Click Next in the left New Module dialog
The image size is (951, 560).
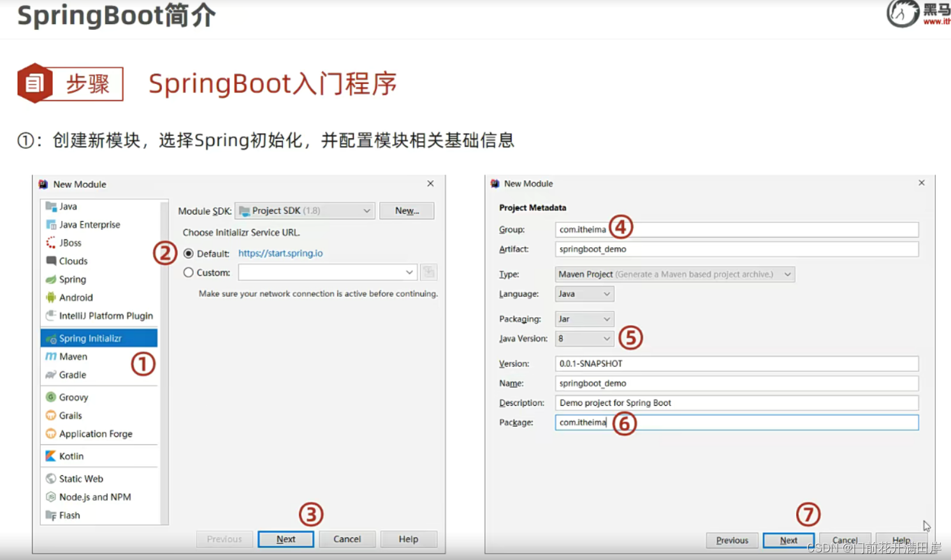click(x=286, y=539)
